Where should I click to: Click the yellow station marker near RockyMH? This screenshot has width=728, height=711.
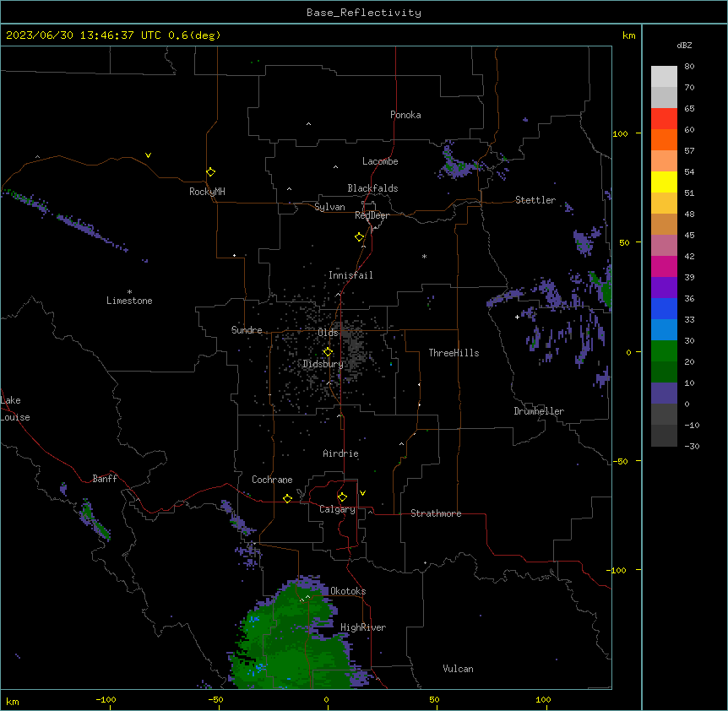click(x=210, y=172)
